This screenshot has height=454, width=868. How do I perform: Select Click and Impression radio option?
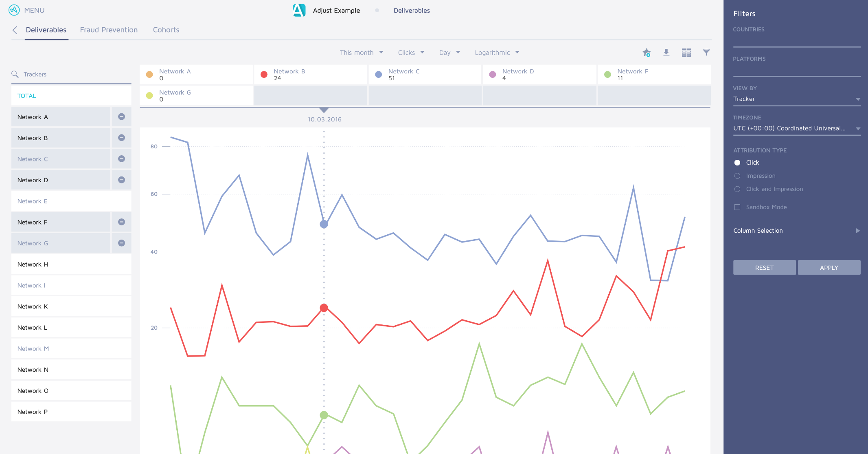point(737,189)
